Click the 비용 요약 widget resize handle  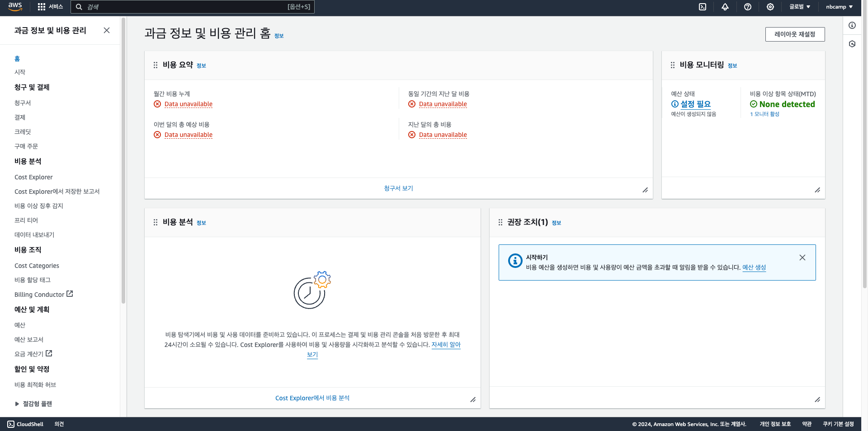(x=645, y=190)
